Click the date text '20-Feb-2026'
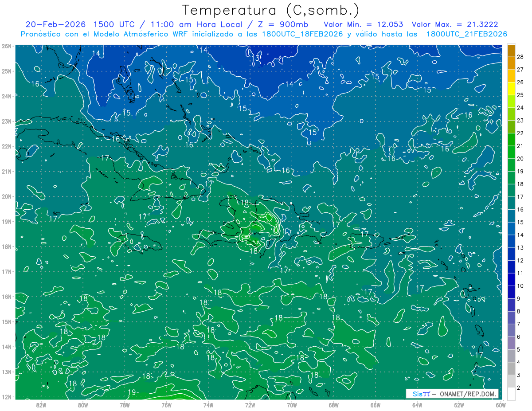The image size is (532, 411). coord(56,24)
